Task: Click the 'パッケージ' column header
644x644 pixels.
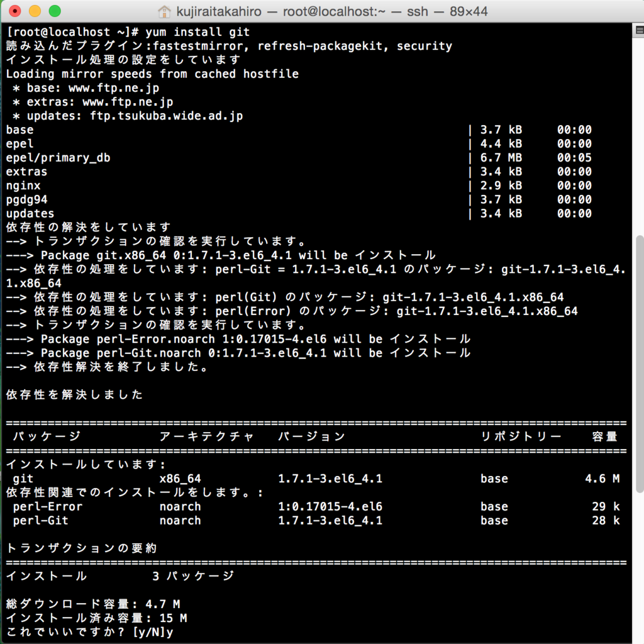Action: (x=47, y=436)
